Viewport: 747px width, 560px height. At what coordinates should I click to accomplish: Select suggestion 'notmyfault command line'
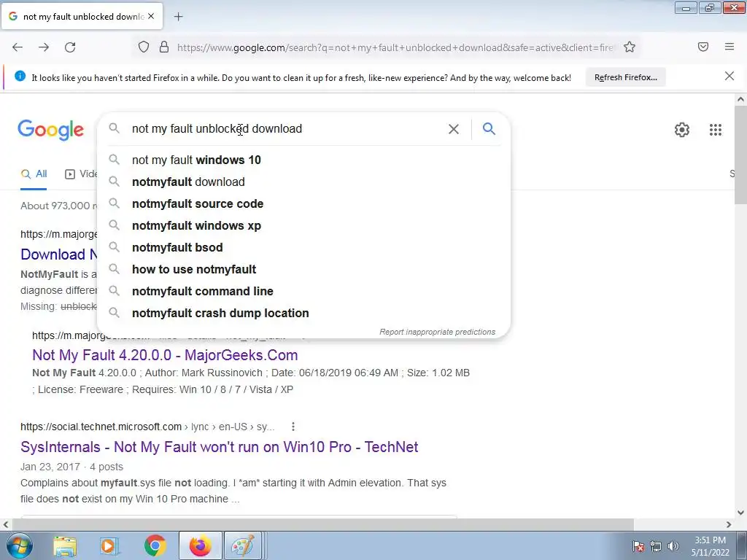pos(303,292)
